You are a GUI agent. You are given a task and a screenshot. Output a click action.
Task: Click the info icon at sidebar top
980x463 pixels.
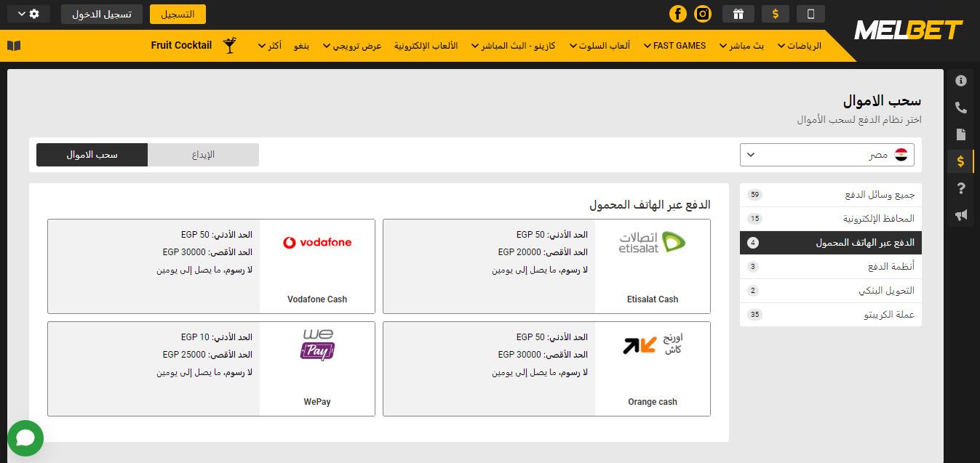pyautogui.click(x=960, y=81)
